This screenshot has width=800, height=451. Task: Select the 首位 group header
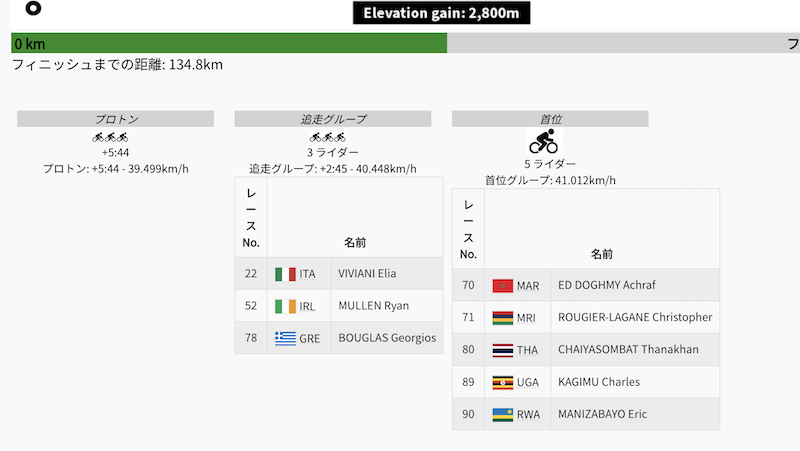point(550,119)
